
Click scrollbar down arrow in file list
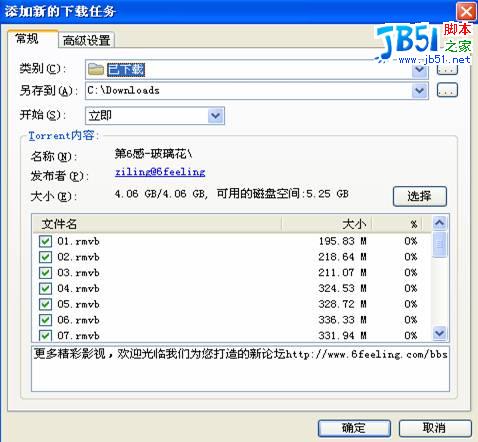tap(440, 333)
